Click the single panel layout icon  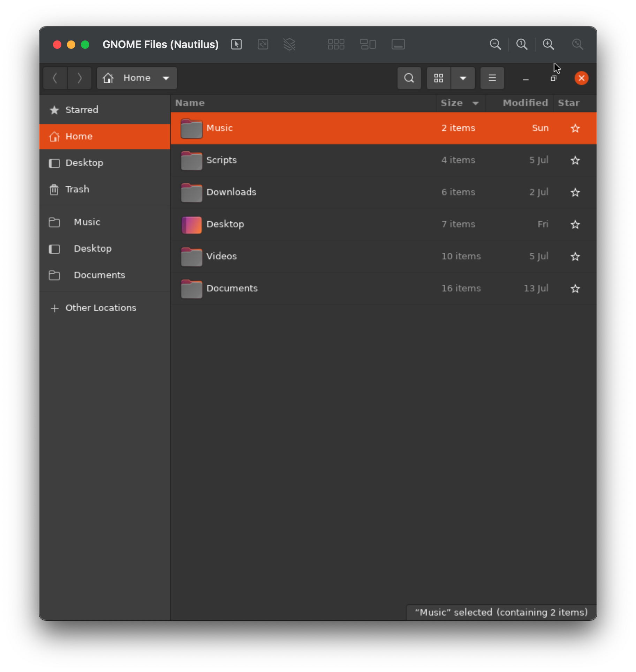(398, 44)
